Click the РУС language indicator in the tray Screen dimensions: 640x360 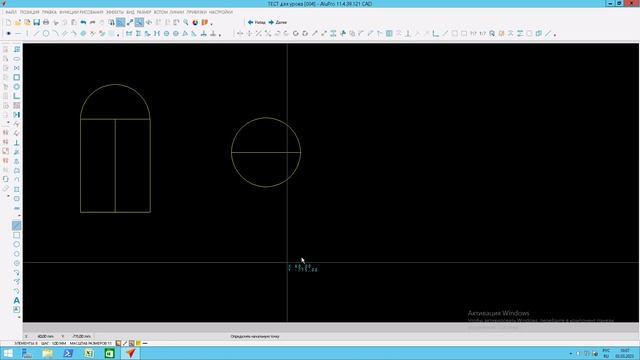pos(606,351)
